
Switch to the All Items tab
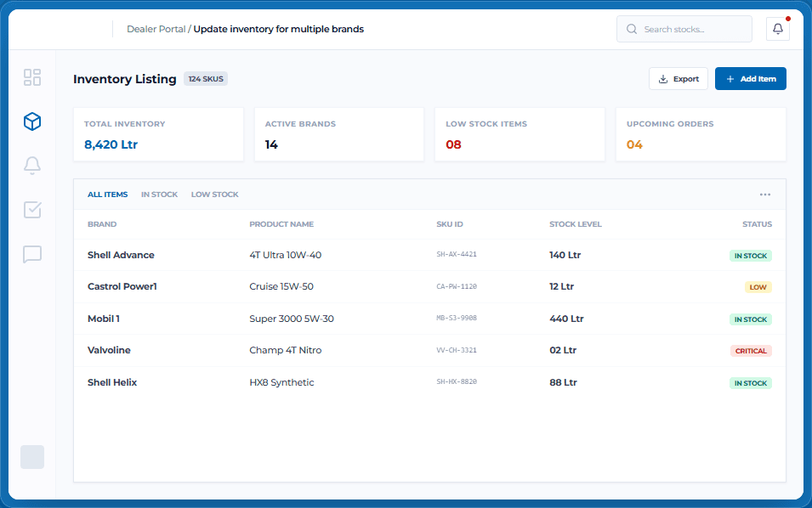pos(107,195)
